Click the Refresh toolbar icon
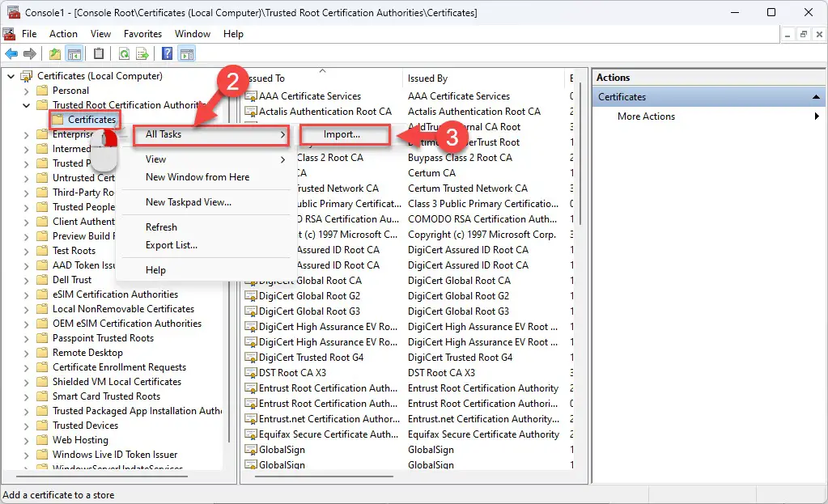828x504 pixels. click(124, 54)
